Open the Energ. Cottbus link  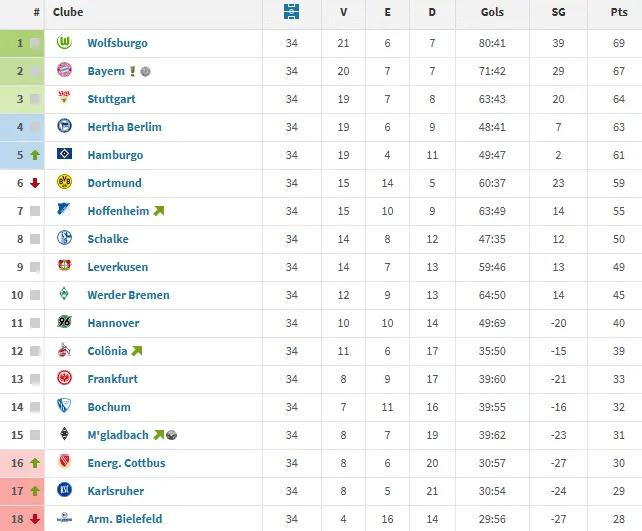coord(127,463)
